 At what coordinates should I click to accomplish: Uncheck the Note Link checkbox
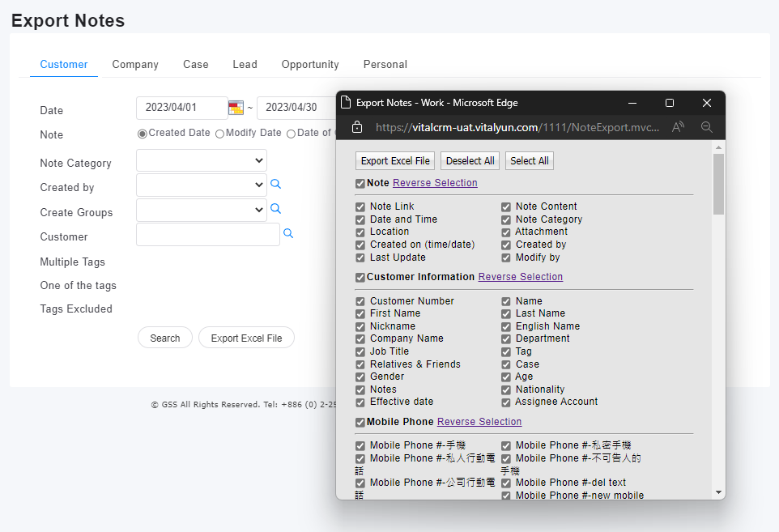pyautogui.click(x=360, y=207)
